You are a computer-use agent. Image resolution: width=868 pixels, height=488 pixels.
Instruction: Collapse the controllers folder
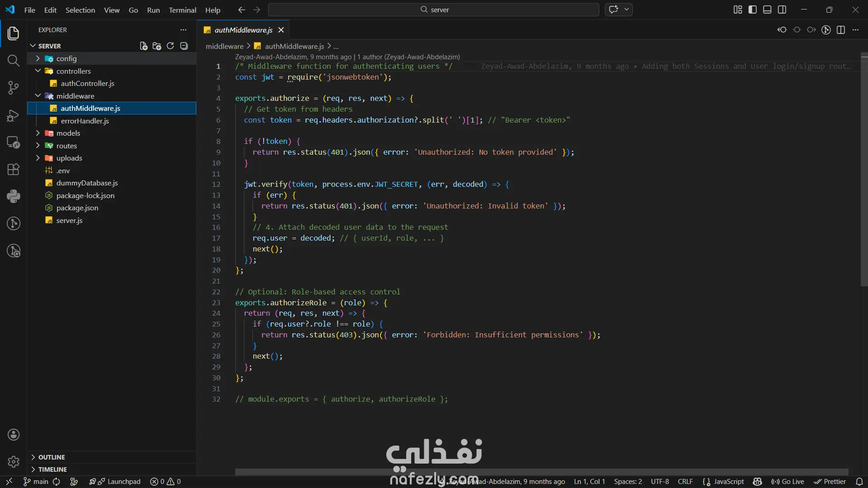112,71
